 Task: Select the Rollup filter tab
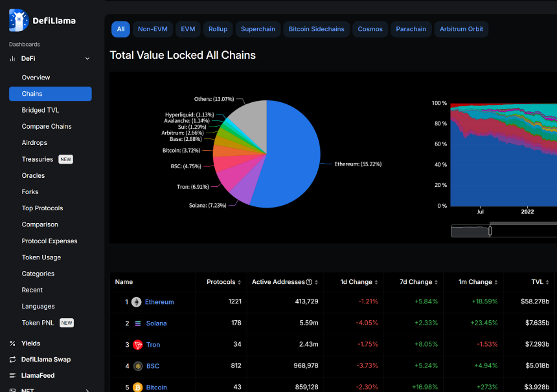tap(218, 29)
